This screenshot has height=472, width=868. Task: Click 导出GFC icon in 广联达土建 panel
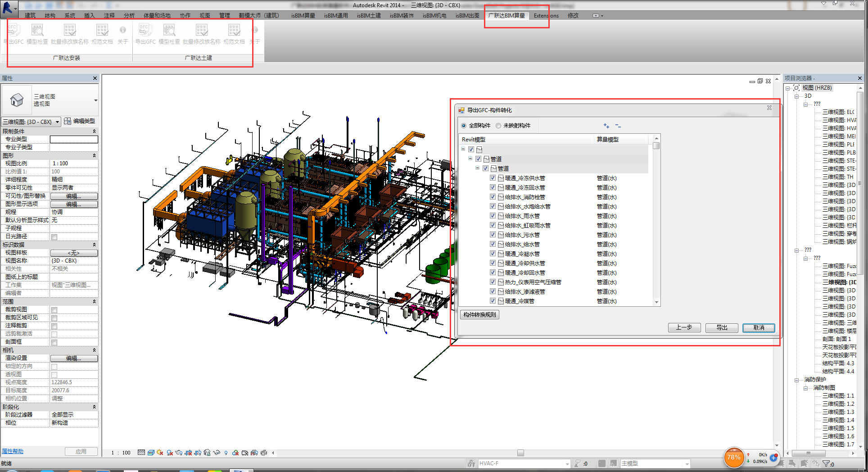145,31
